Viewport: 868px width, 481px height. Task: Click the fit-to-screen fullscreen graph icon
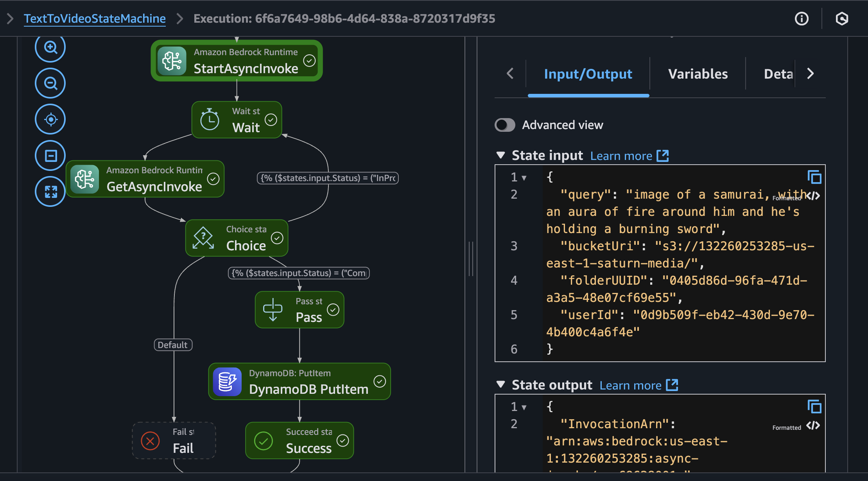pyautogui.click(x=50, y=192)
